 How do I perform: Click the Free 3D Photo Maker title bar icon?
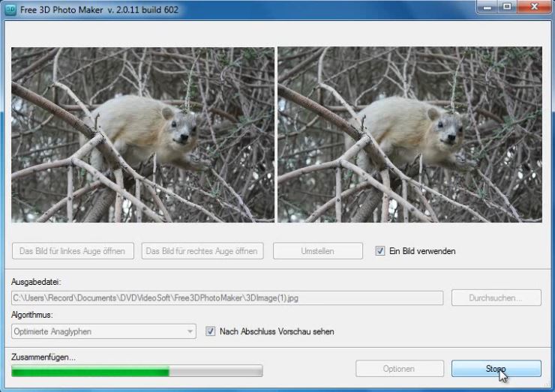coord(10,10)
